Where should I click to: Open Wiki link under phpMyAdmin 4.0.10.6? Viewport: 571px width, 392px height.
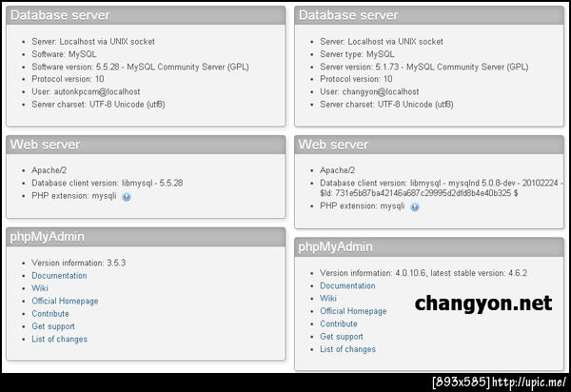pos(328,298)
